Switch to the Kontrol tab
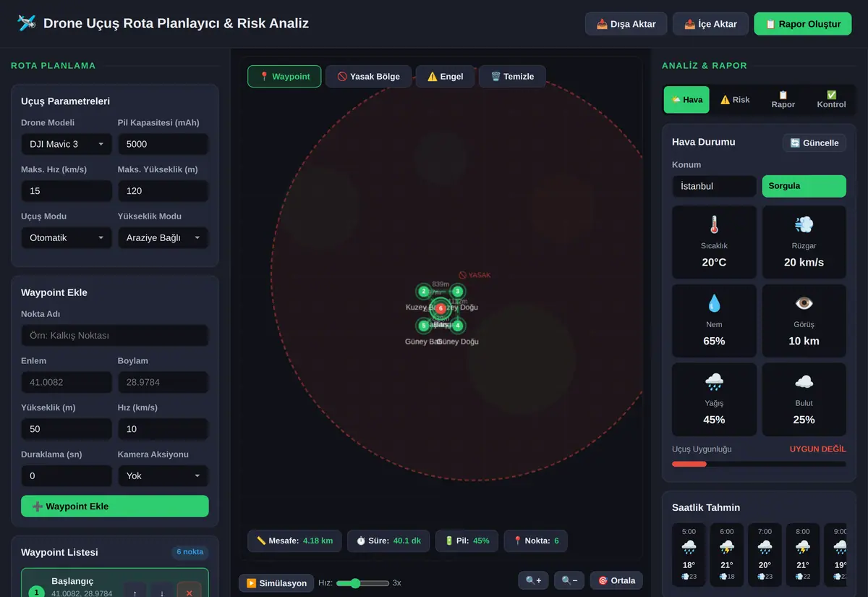This screenshot has height=597, width=868. [831, 100]
